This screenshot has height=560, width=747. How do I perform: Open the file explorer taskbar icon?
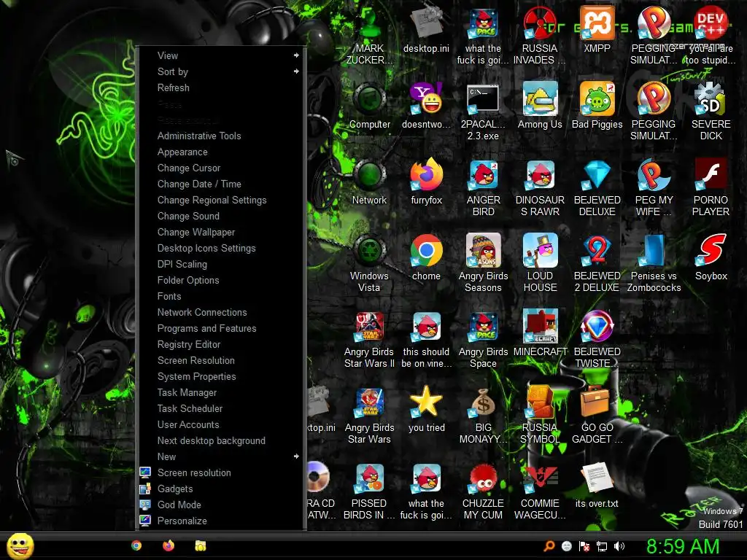[x=200, y=545]
